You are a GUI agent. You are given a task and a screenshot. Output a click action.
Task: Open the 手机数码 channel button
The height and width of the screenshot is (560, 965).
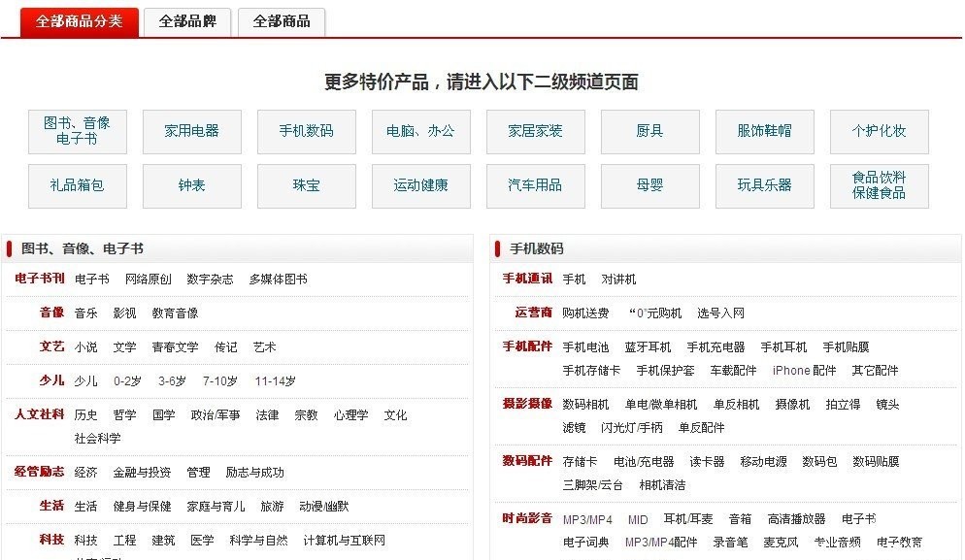[307, 132]
